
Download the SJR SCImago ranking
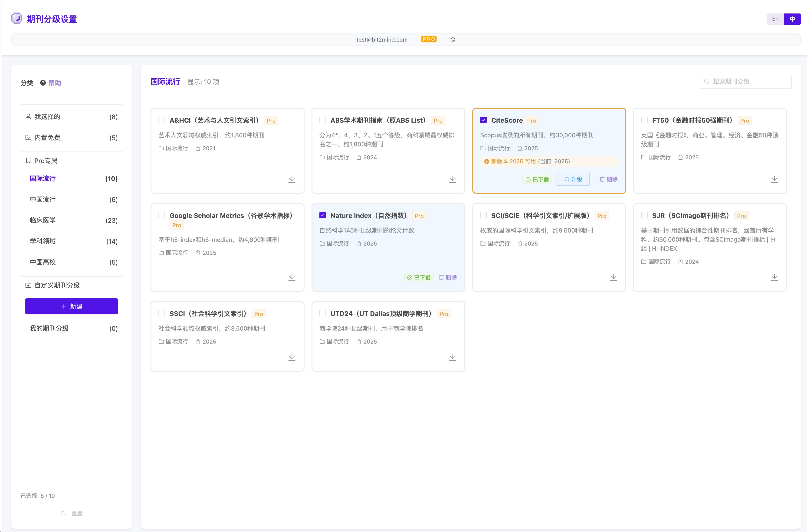point(774,277)
